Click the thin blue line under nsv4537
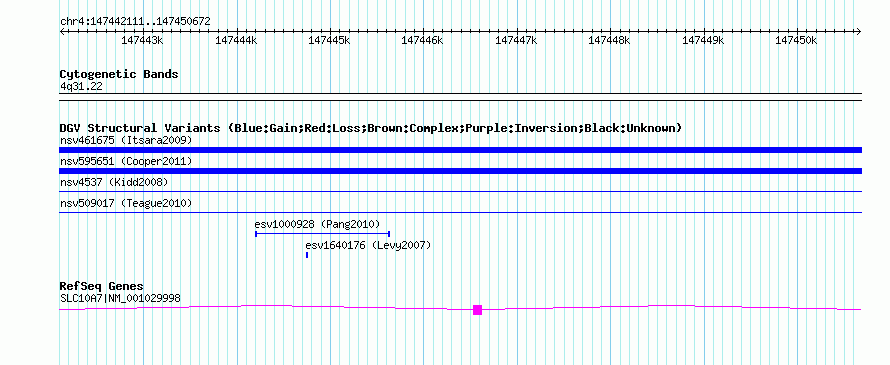 tap(460, 191)
